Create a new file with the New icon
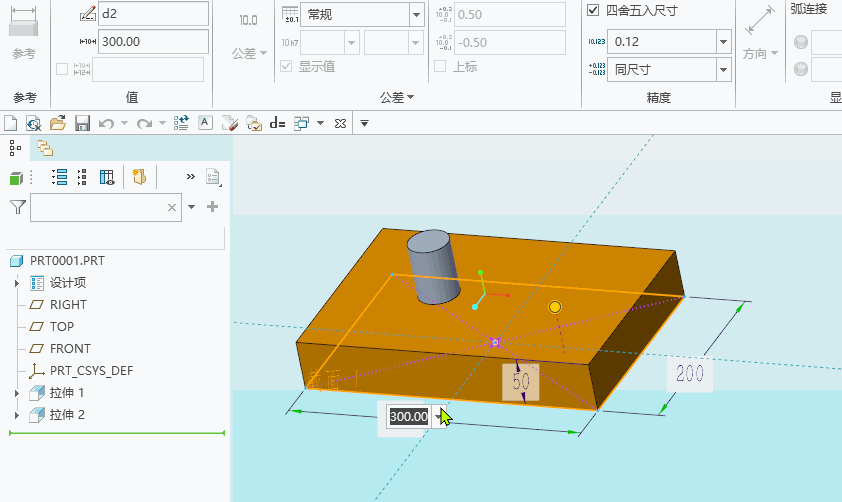This screenshot has height=502, width=842. point(10,123)
